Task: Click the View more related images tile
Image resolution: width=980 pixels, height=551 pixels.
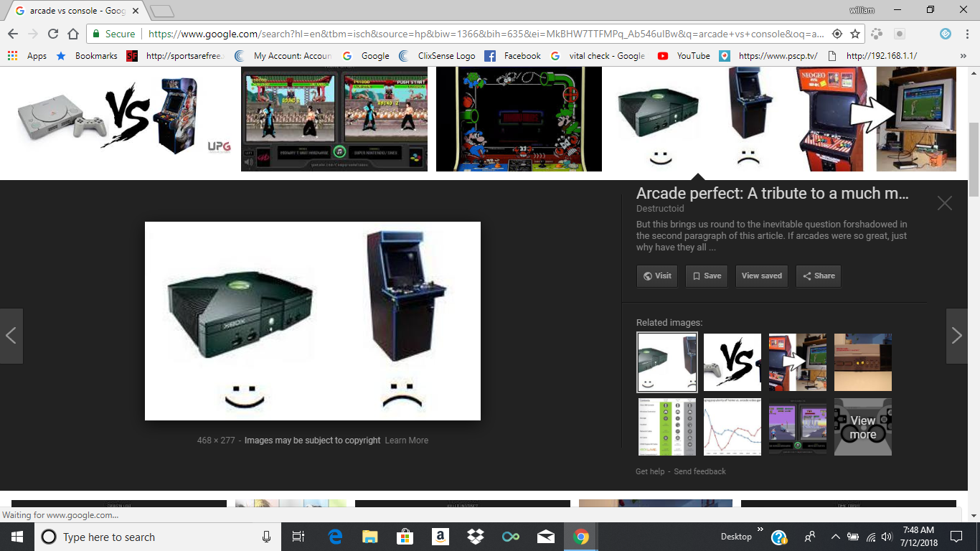Action: (863, 427)
